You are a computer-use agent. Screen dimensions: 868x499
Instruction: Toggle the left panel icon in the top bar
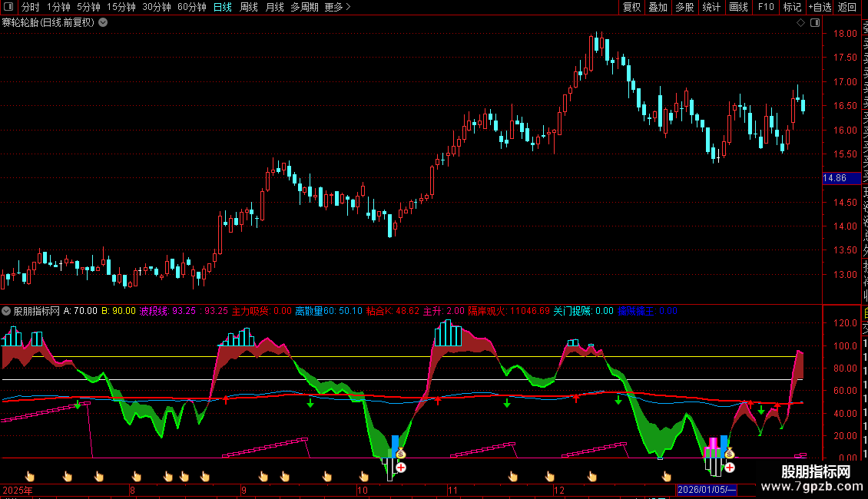click(8, 7)
